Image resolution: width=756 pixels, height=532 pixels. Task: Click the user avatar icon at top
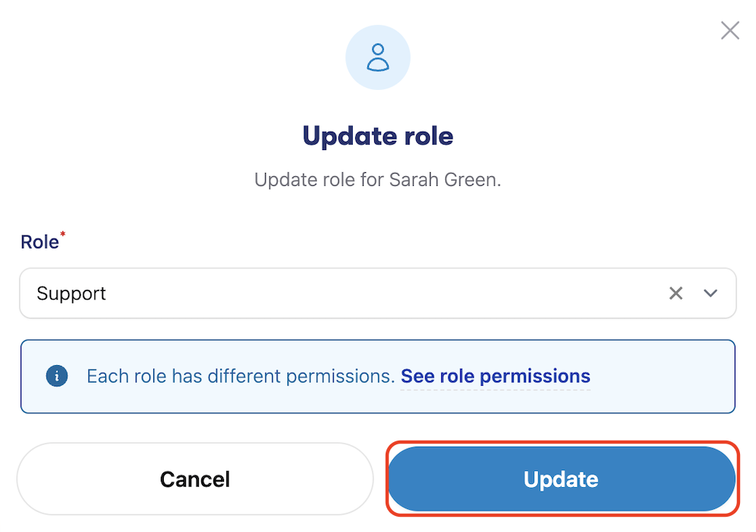(378, 57)
